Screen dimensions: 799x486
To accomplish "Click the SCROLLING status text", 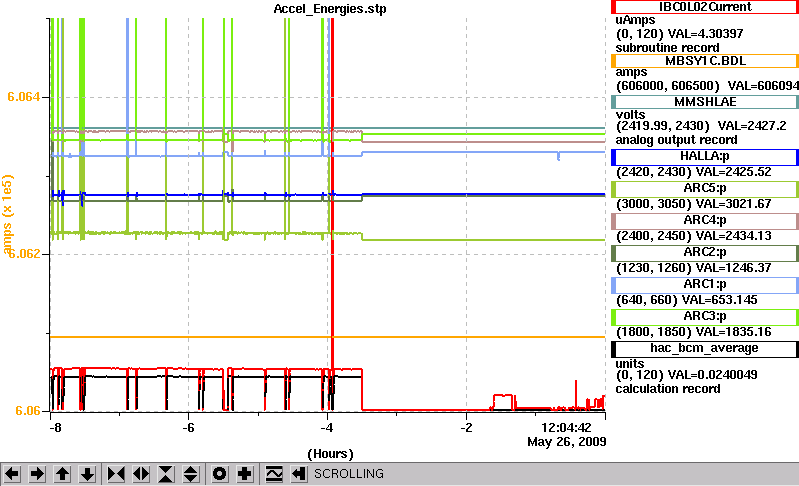I will pos(349,474).
